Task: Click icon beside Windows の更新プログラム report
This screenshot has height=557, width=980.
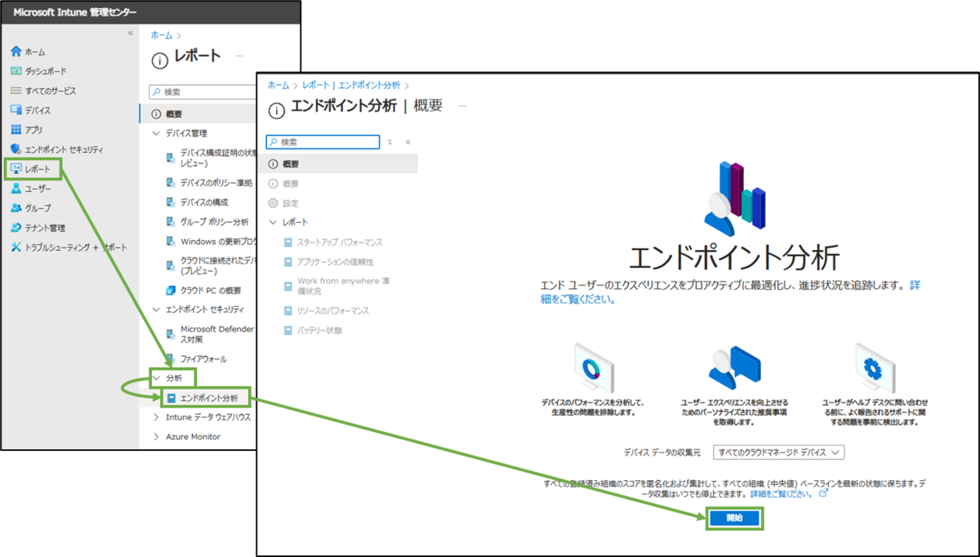Action: pos(171,241)
